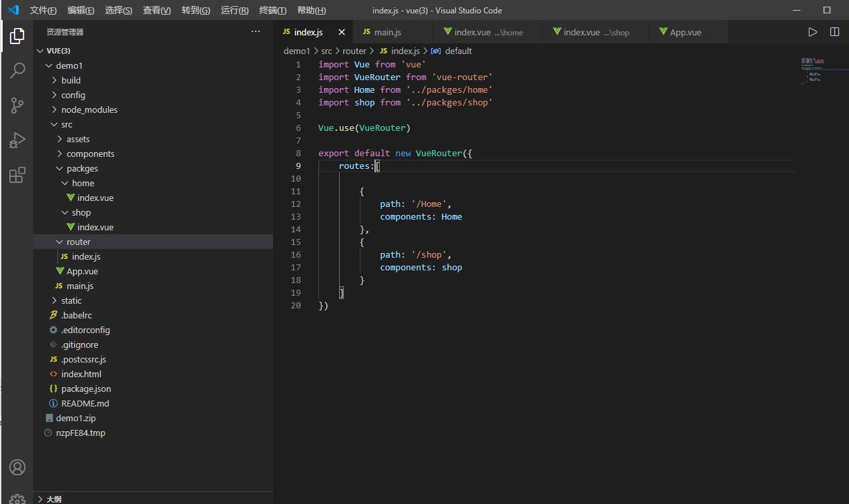
Task: Collapse the router folder
Action: 153,242
